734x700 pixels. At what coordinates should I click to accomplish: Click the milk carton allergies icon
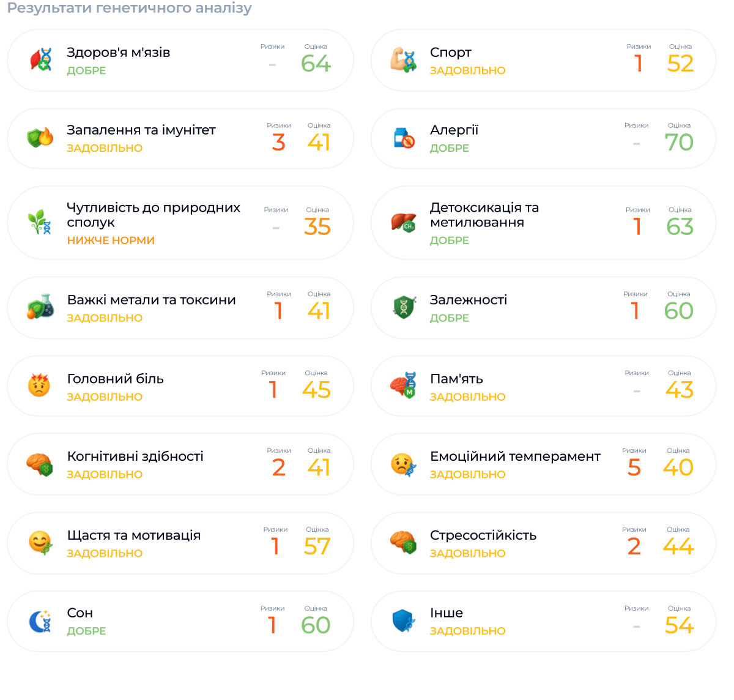[x=404, y=138]
